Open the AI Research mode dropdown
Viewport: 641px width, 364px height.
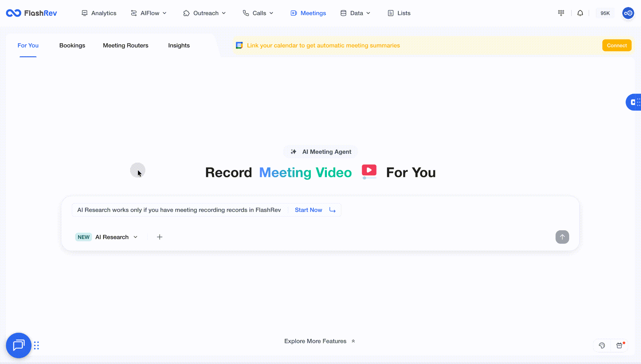(116, 237)
